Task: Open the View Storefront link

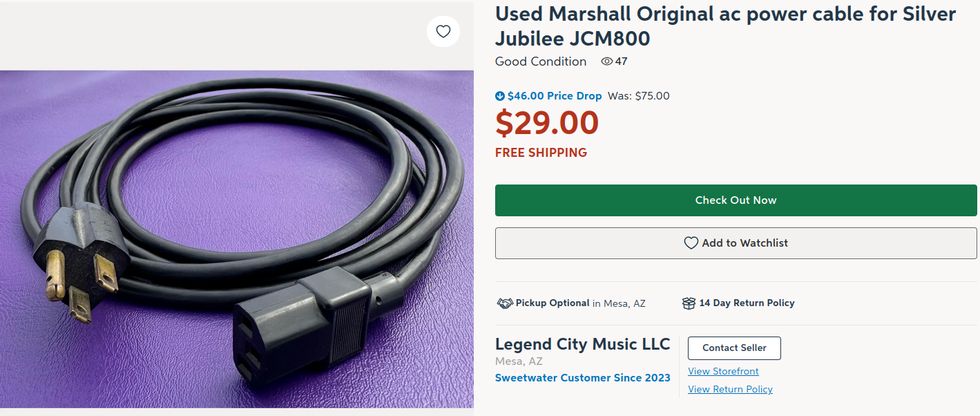Action: [723, 371]
